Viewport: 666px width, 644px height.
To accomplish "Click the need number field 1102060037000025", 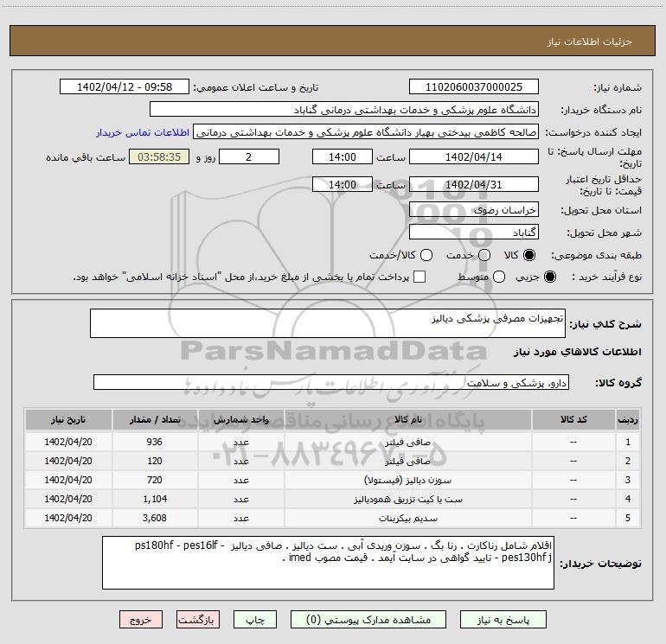I will point(474,87).
